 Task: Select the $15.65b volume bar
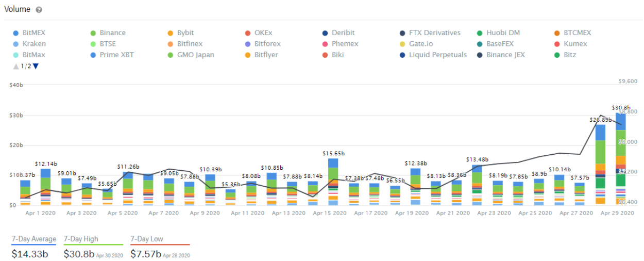[x=333, y=182]
